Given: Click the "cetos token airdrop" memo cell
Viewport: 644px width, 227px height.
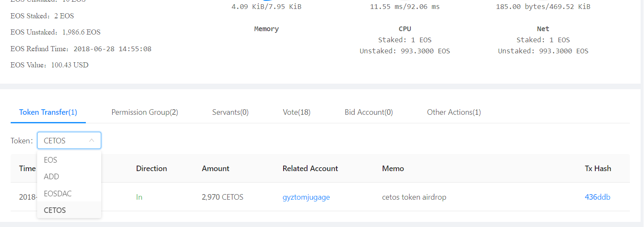Looking at the screenshot, I should (414, 197).
